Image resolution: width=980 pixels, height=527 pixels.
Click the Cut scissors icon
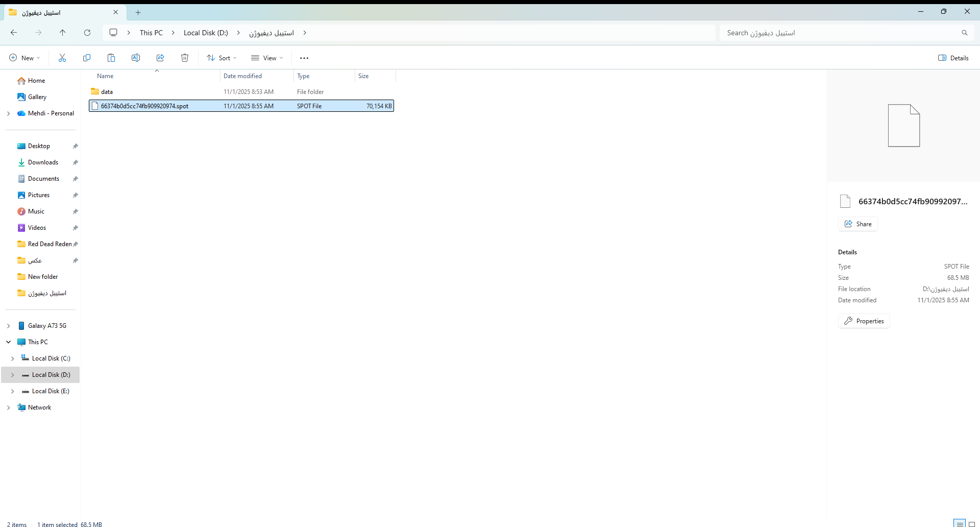pyautogui.click(x=62, y=58)
